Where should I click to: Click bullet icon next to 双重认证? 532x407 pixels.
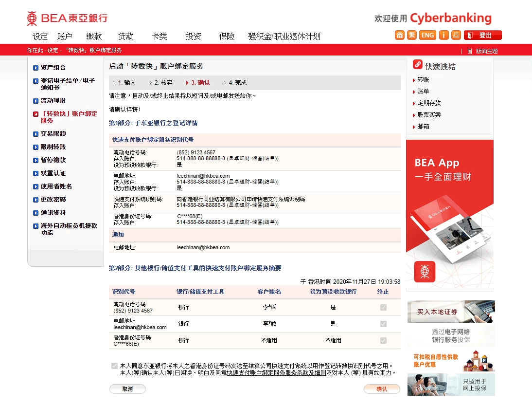click(x=35, y=174)
